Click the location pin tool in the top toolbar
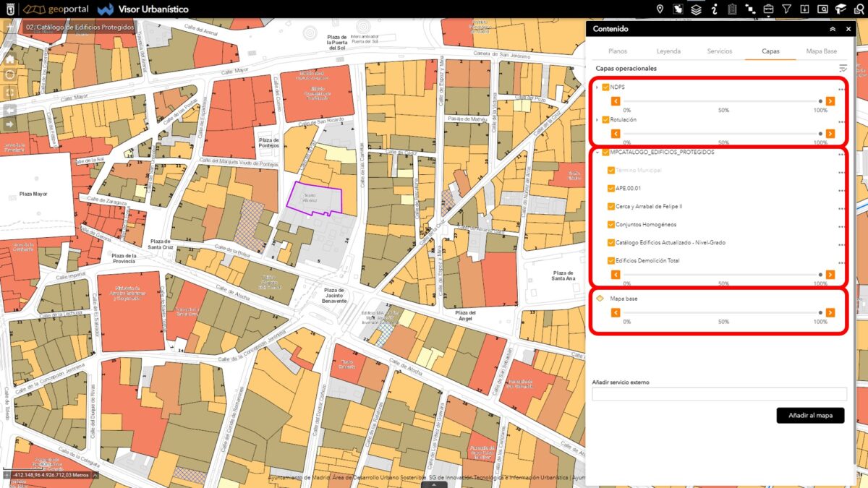This screenshot has height=488, width=868. (660, 9)
